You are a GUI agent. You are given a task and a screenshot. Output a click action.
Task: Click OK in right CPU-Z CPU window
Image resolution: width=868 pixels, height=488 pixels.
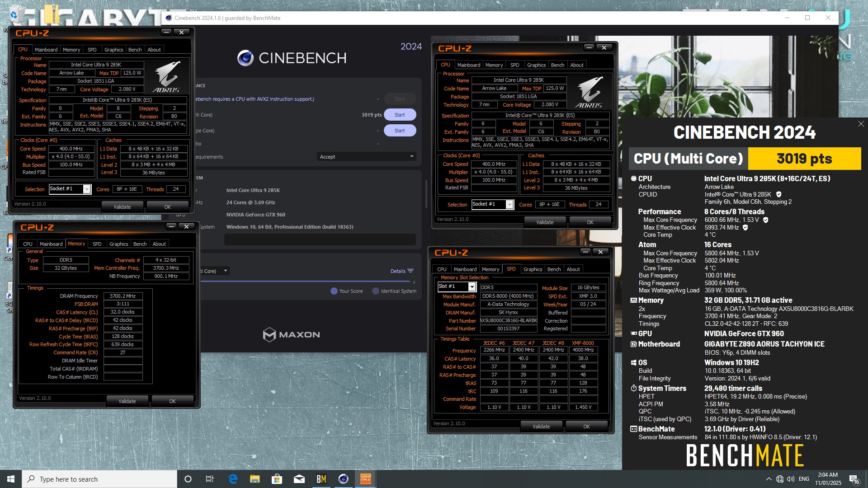point(590,222)
